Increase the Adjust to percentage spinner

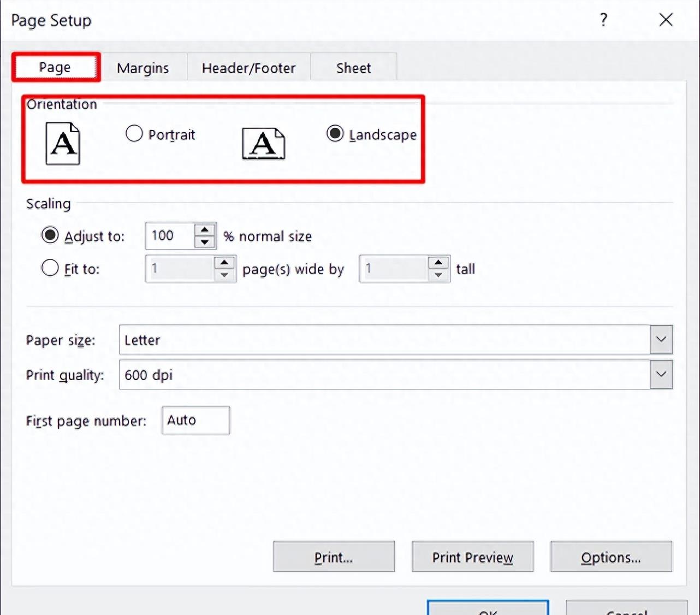(x=205, y=229)
